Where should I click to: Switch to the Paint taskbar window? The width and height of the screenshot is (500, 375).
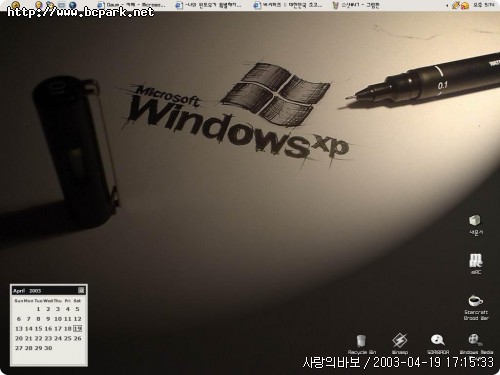(x=357, y=5)
